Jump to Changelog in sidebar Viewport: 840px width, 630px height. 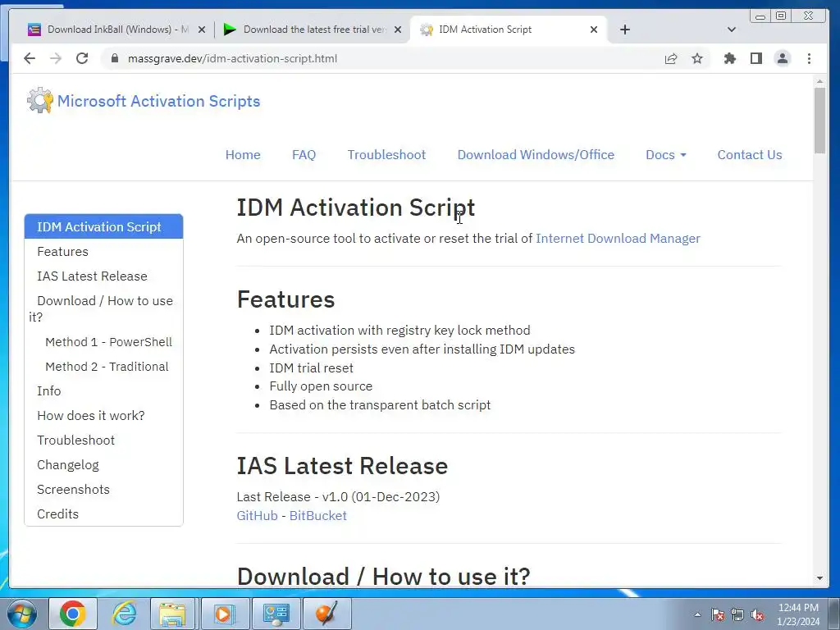[x=67, y=465]
